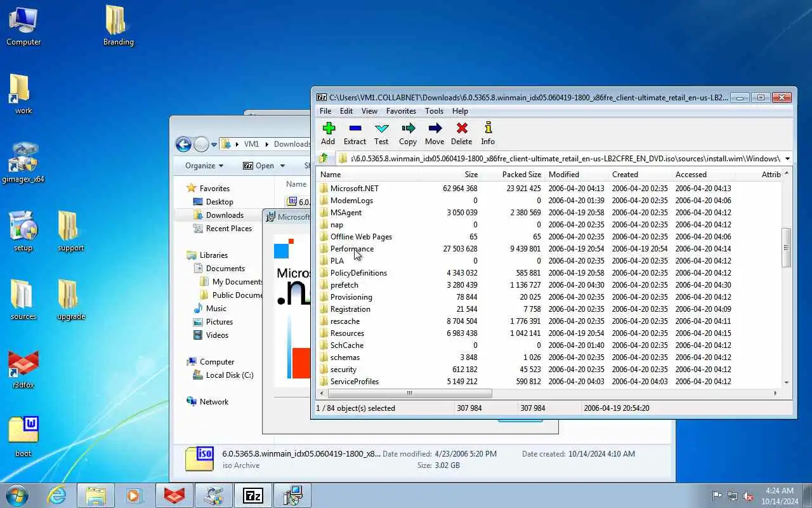Open the 7-Zip Edit menu

pyautogui.click(x=346, y=110)
